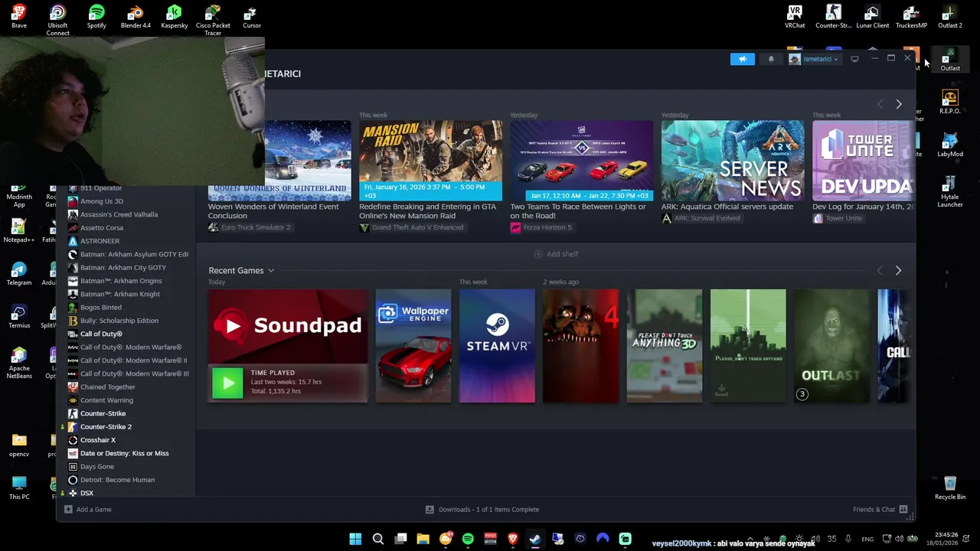Open the Windows Start menu
Screen dimensions: 980x551
tap(355, 539)
